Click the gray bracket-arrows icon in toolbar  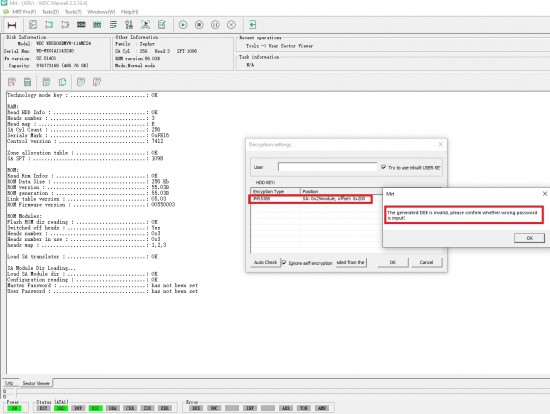coord(65,25)
